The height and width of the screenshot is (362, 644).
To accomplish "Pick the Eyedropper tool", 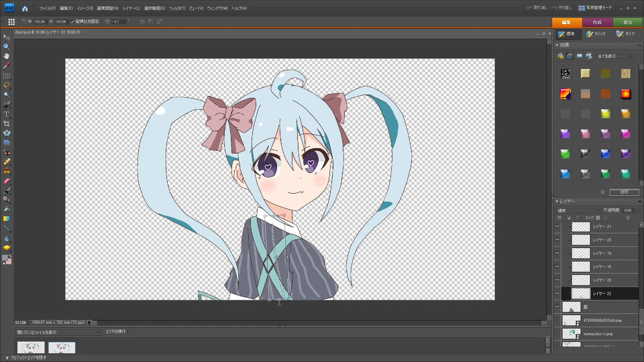I will (7, 66).
